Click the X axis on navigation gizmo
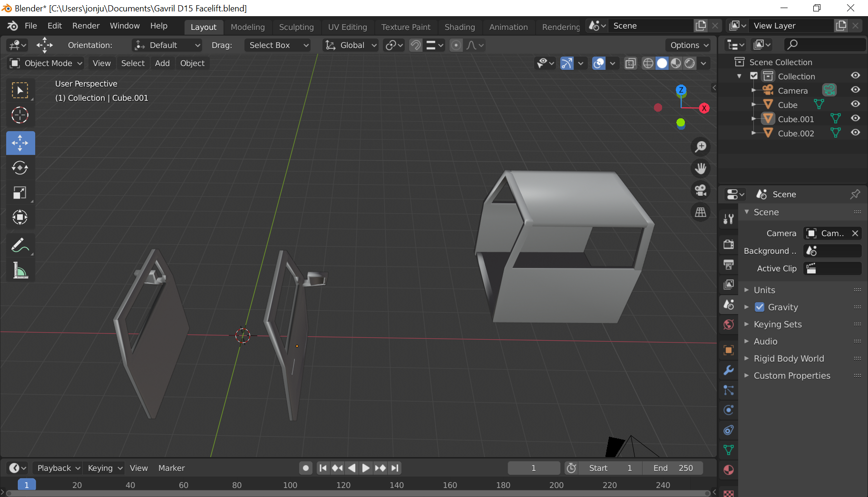Image resolution: width=868 pixels, height=497 pixels. coord(704,108)
